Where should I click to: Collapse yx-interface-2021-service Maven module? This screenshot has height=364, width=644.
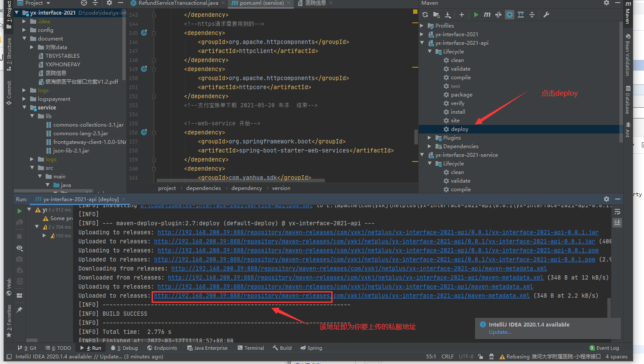[422, 155]
